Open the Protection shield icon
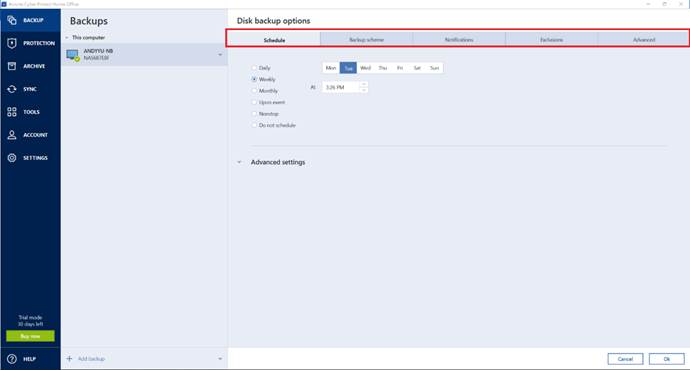 tap(12, 43)
